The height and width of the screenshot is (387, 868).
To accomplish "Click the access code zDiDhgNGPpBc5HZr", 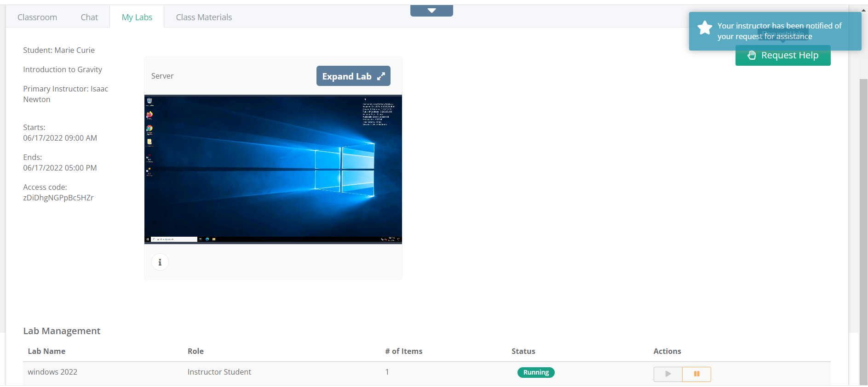I will click(58, 198).
